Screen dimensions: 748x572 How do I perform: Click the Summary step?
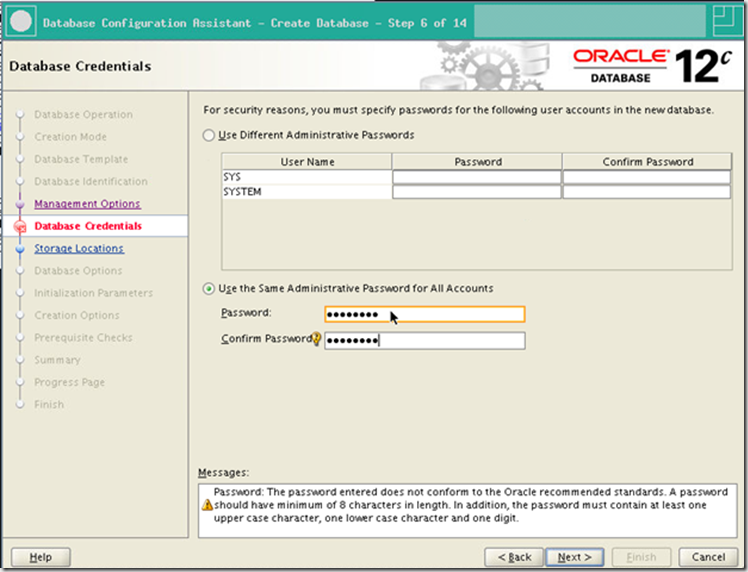(x=57, y=360)
